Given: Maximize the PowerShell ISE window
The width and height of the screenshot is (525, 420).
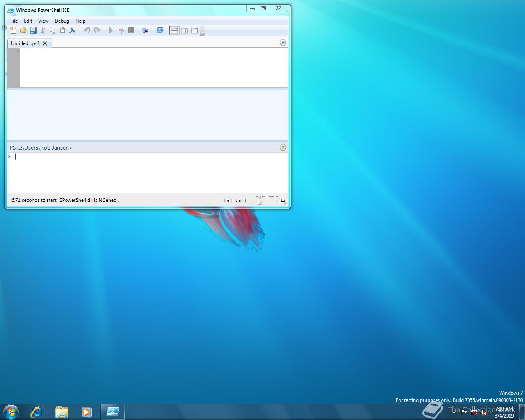Looking at the screenshot, I should point(263,8).
